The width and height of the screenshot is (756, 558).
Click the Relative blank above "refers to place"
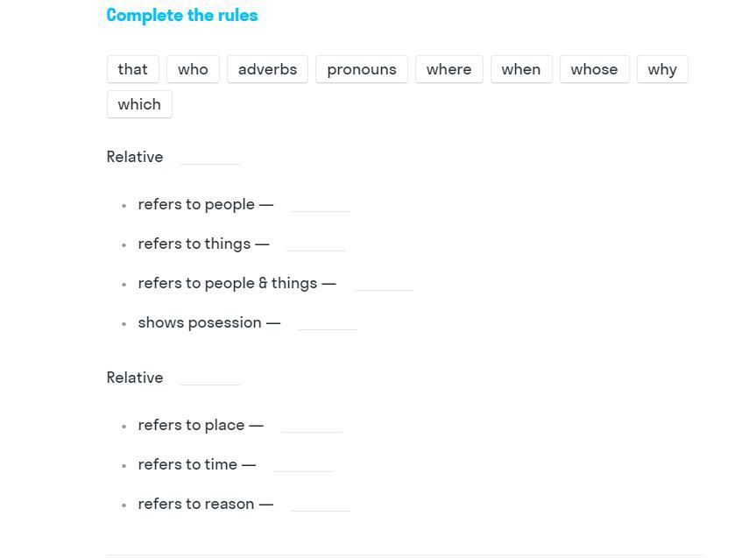tap(210, 378)
